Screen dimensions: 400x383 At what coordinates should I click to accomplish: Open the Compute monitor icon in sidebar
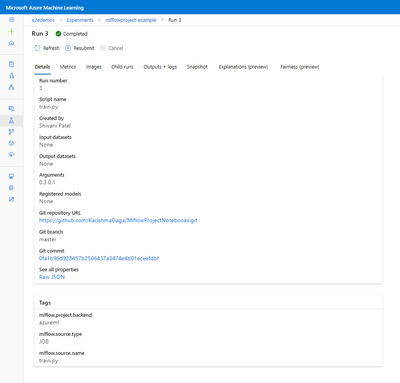[x=12, y=176]
